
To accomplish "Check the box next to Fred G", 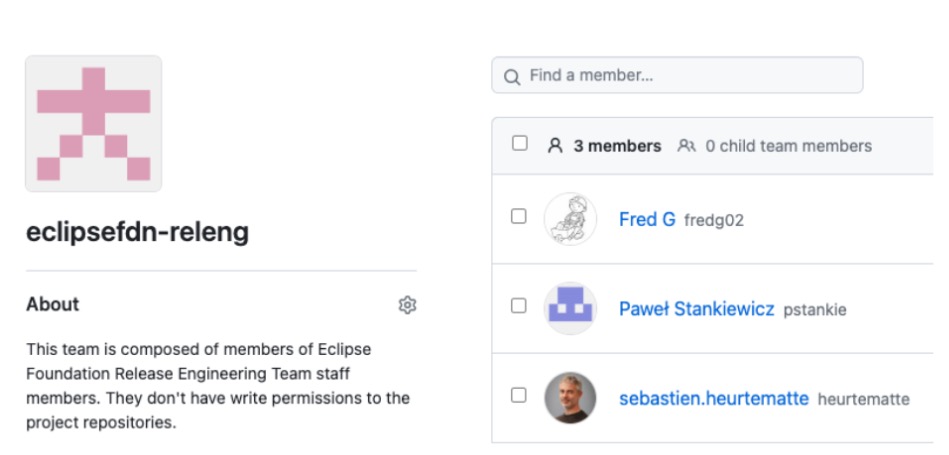I will coord(519,216).
